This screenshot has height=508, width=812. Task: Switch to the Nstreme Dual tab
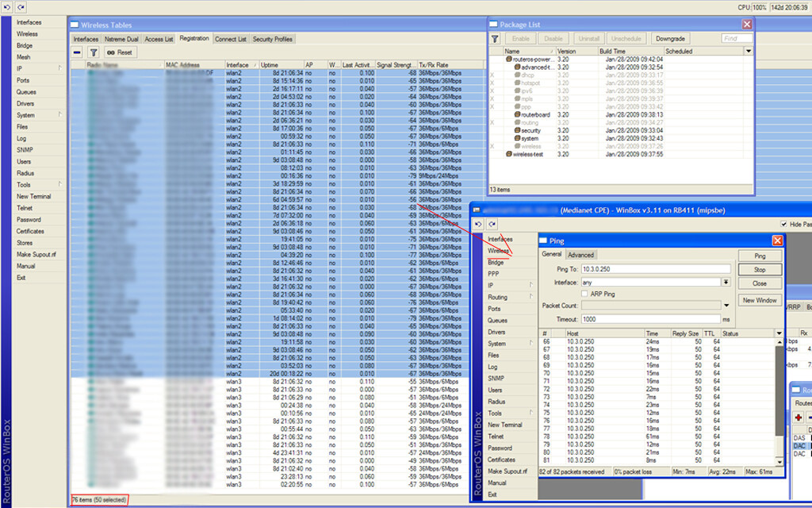coord(121,40)
